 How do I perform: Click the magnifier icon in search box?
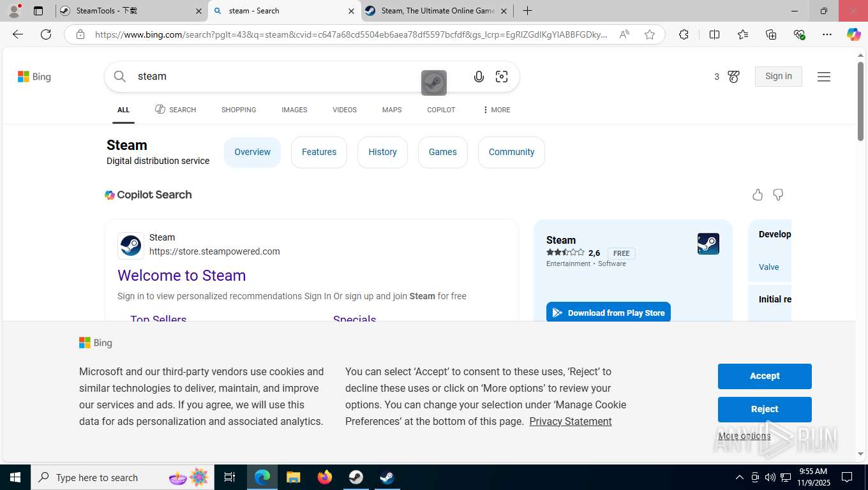click(x=120, y=77)
